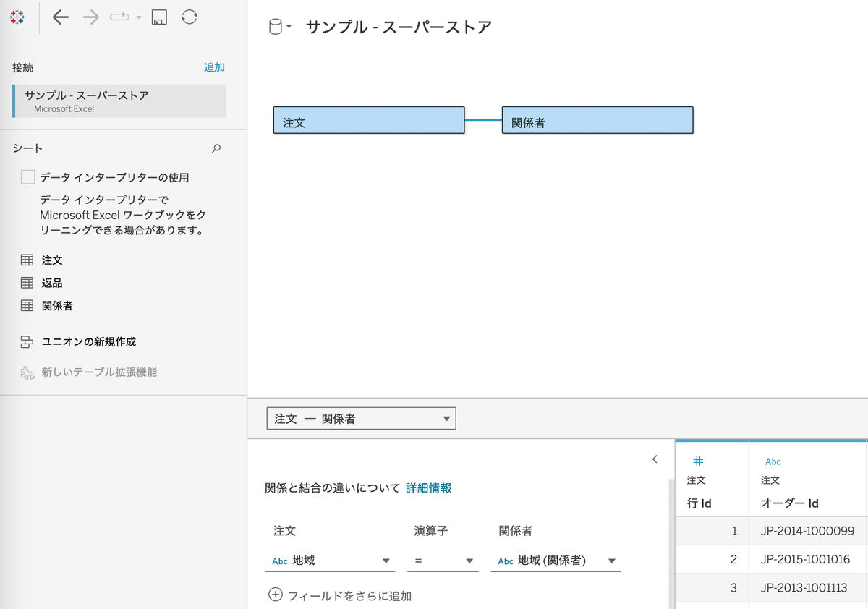The width and height of the screenshot is (868, 609).
Task: Click the relationship line between tables
Action: click(483, 120)
